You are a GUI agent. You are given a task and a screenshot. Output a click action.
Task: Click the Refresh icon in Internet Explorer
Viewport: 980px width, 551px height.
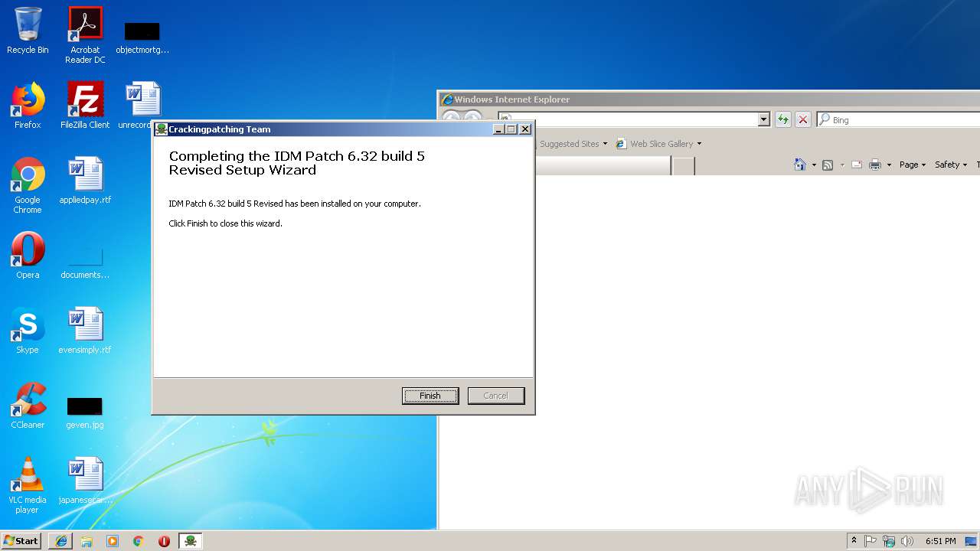click(x=782, y=119)
